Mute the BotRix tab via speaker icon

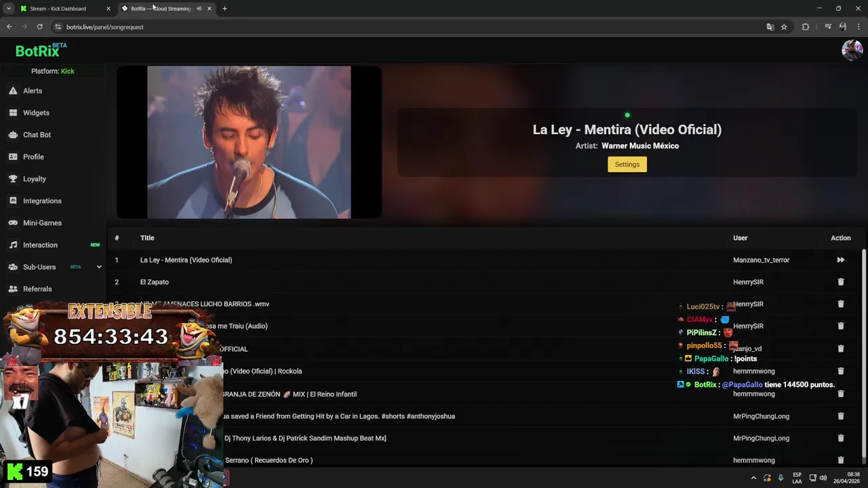[x=199, y=9]
